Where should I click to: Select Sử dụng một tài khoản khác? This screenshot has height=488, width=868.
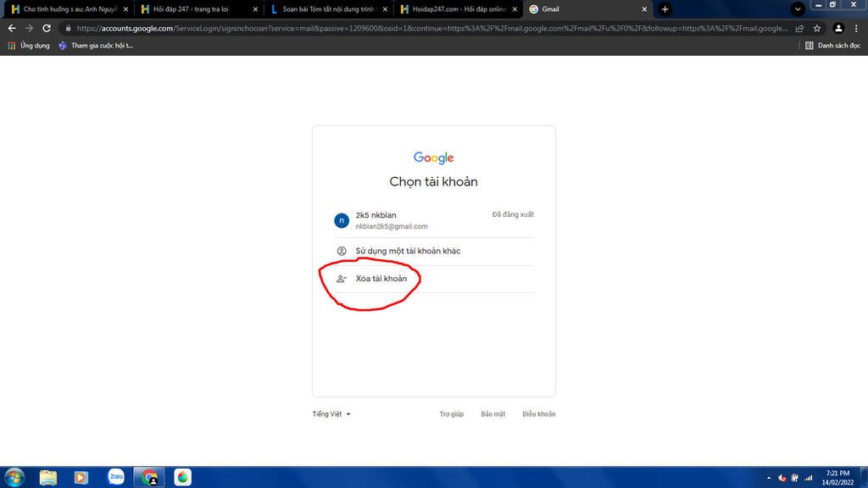(434, 251)
